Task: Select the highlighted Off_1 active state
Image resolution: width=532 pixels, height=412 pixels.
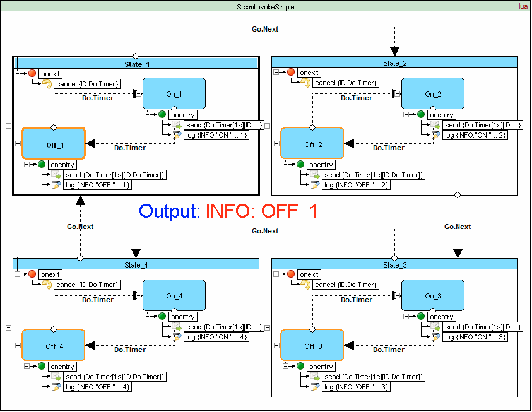Action: coord(54,144)
